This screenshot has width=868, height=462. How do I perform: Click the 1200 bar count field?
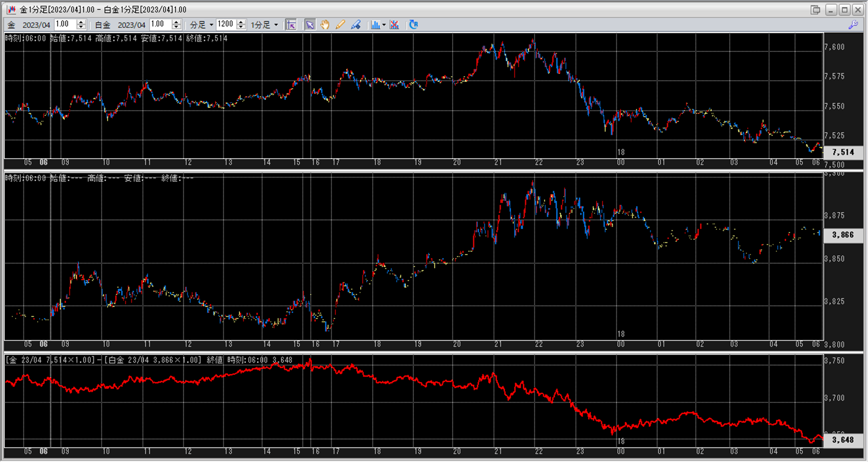point(226,24)
